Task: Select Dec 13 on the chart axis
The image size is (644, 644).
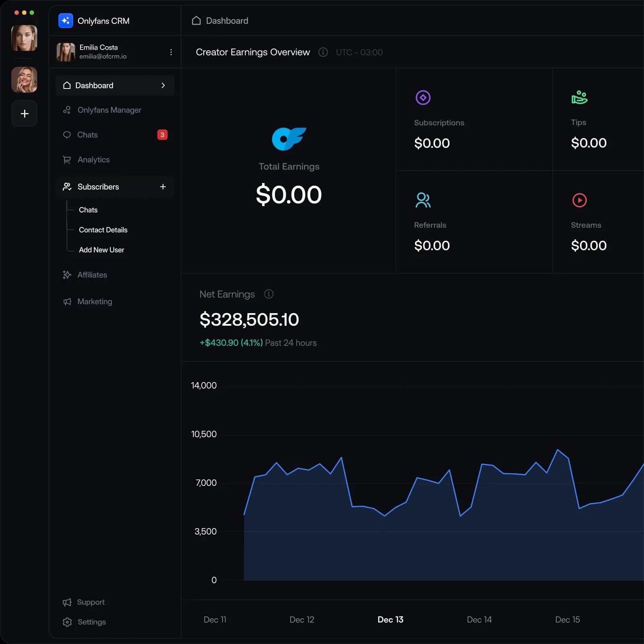Action: [x=390, y=619]
